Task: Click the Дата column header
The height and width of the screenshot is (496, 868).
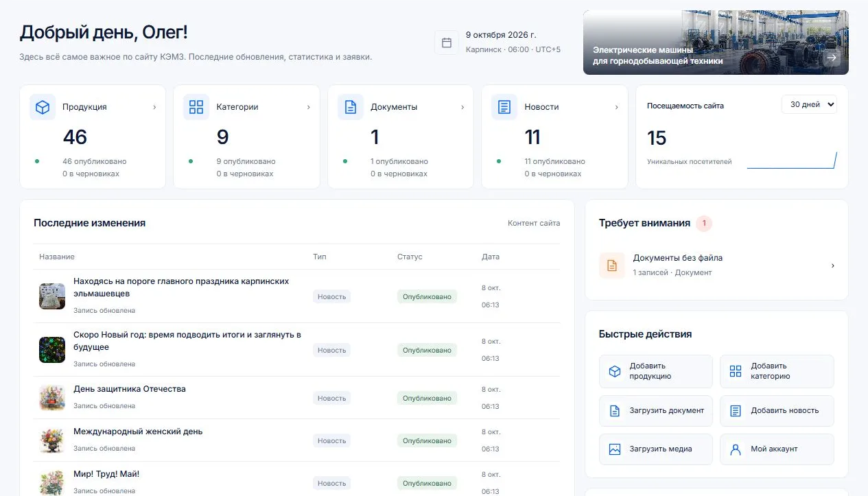Action: (x=491, y=257)
